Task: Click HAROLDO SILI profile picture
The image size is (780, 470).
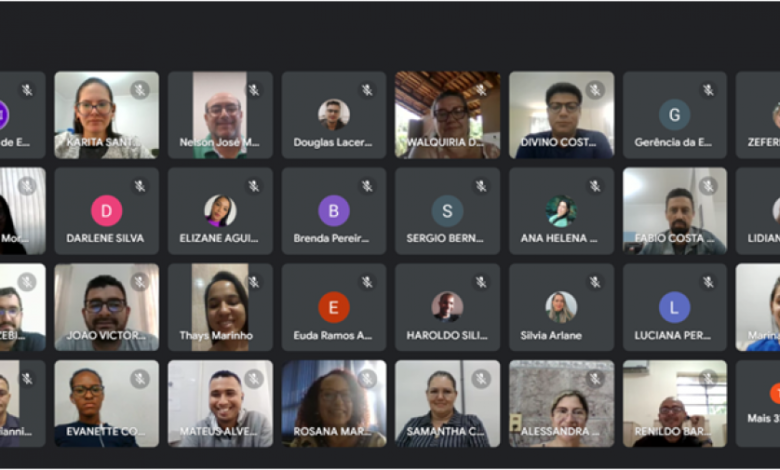Action: click(447, 306)
